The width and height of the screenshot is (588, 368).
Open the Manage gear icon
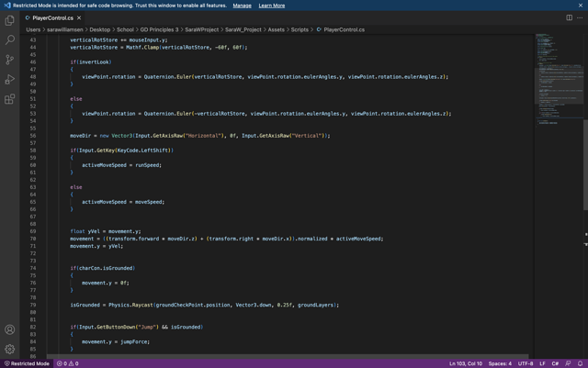10,350
